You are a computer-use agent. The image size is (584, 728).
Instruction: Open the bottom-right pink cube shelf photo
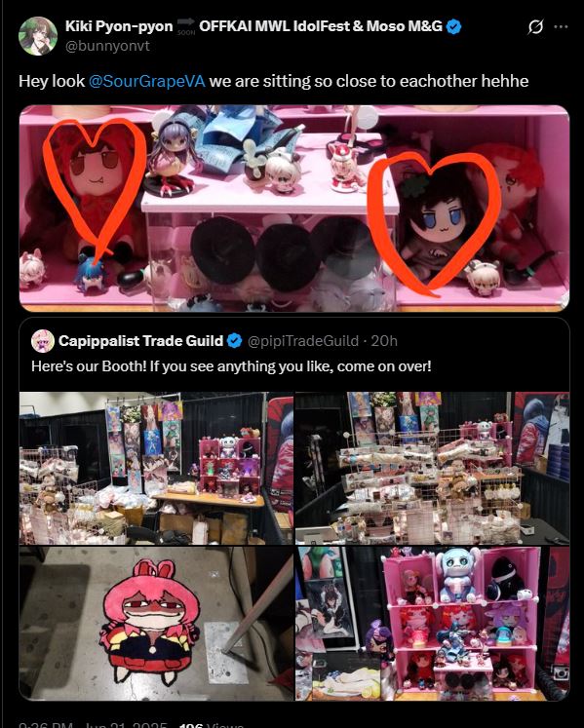click(432, 624)
